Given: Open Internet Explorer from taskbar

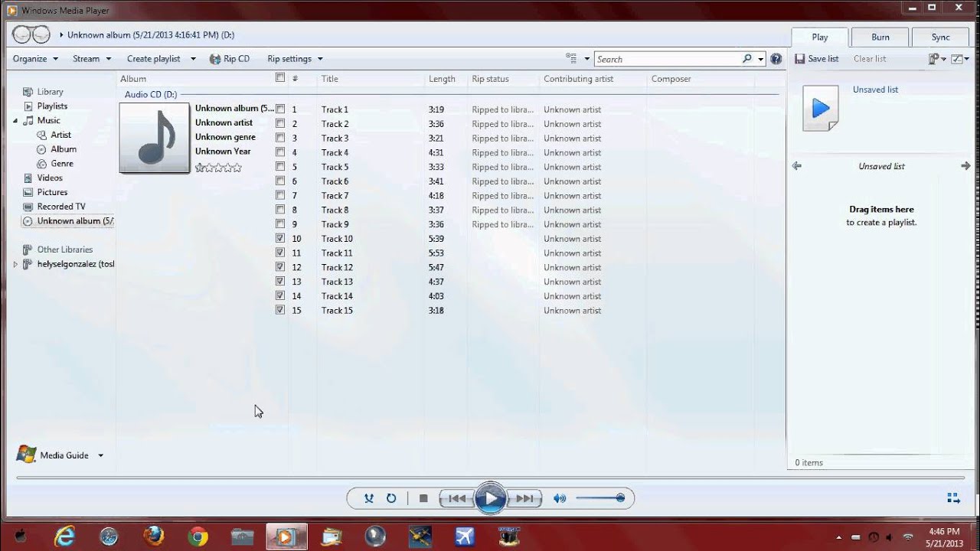Looking at the screenshot, I should coord(65,537).
